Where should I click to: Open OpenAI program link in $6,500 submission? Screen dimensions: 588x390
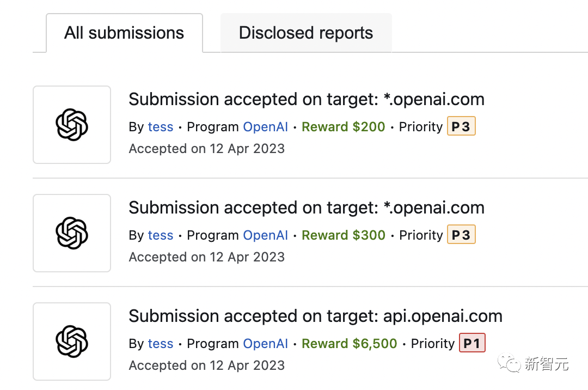coord(266,344)
